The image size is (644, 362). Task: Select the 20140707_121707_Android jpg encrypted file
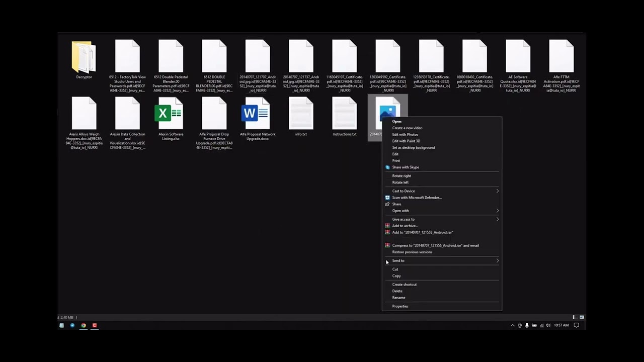coord(258,66)
